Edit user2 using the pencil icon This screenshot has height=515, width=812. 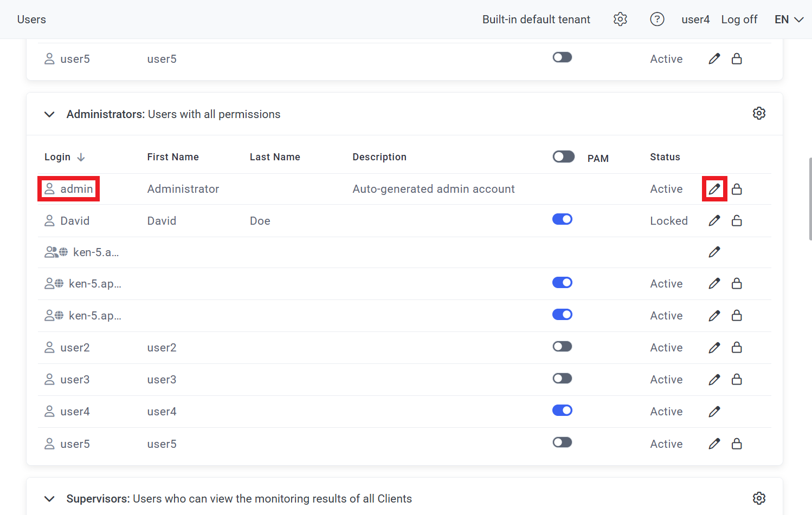tap(714, 348)
